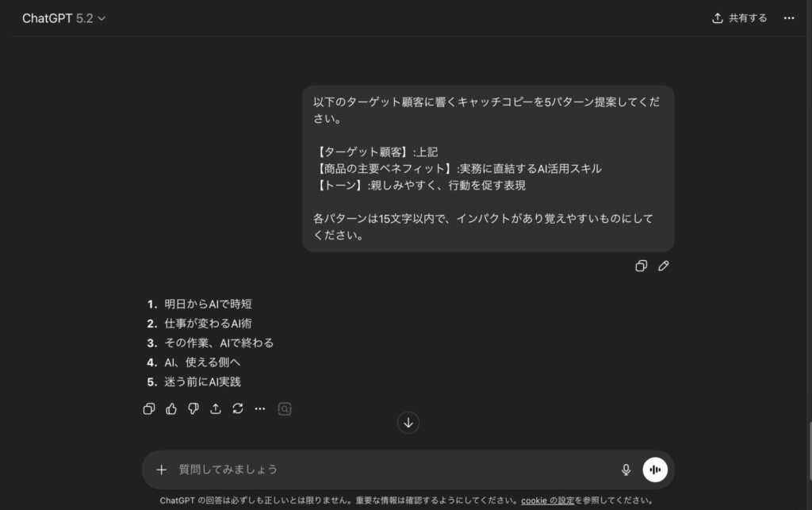The width and height of the screenshot is (812, 510).
Task: Give the response a thumbs up
Action: click(171, 409)
